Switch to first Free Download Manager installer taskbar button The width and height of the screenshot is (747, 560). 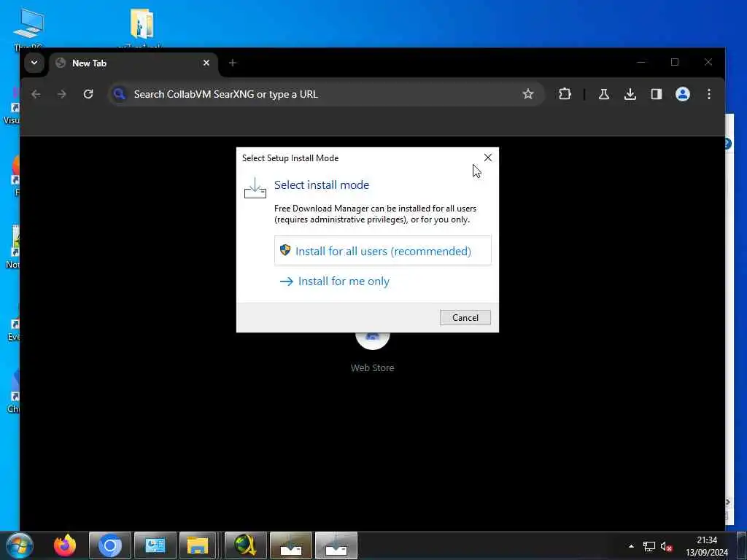[290, 545]
